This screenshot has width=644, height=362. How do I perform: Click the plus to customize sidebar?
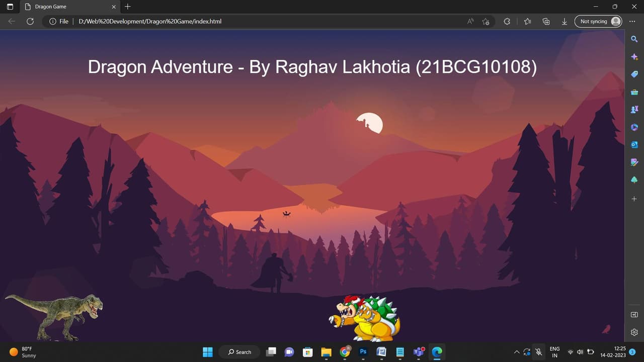tap(634, 199)
